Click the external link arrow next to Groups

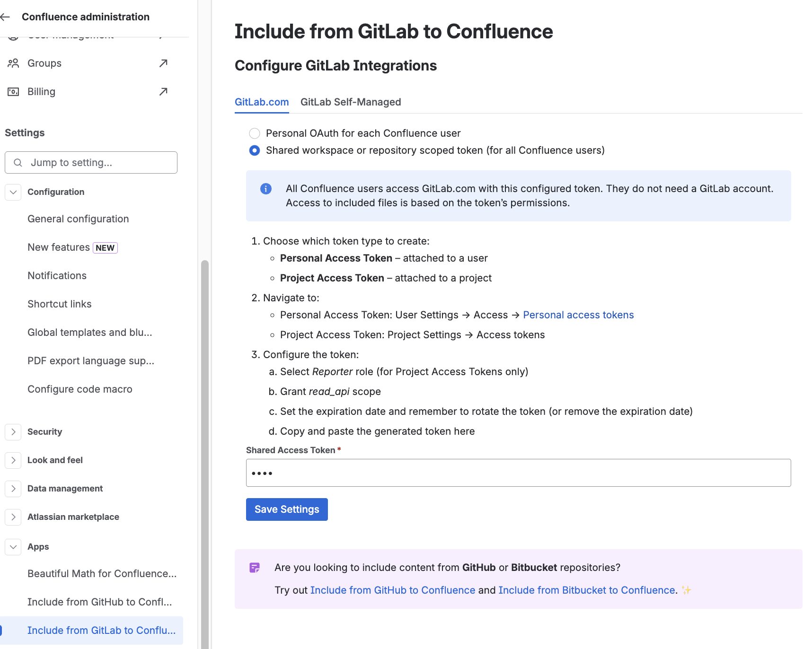tap(163, 63)
